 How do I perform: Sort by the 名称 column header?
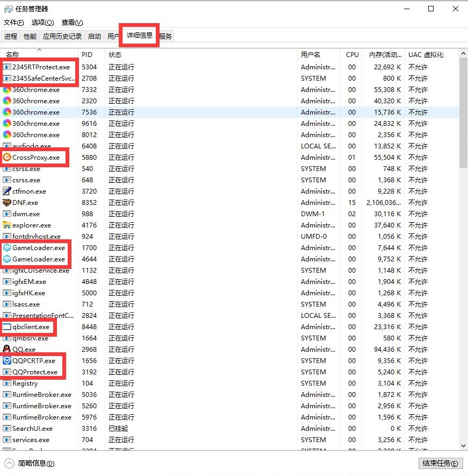[x=39, y=54]
